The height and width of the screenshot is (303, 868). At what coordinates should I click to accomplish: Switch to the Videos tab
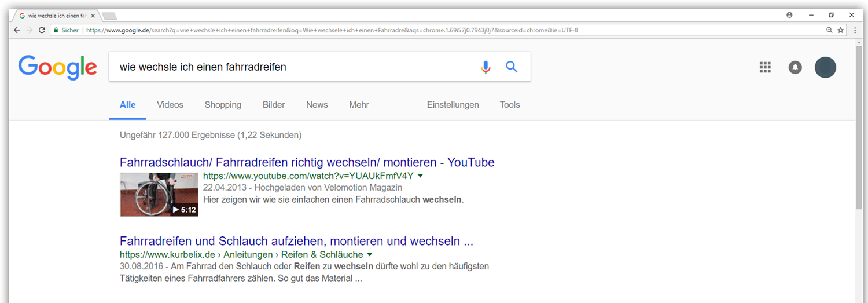170,105
